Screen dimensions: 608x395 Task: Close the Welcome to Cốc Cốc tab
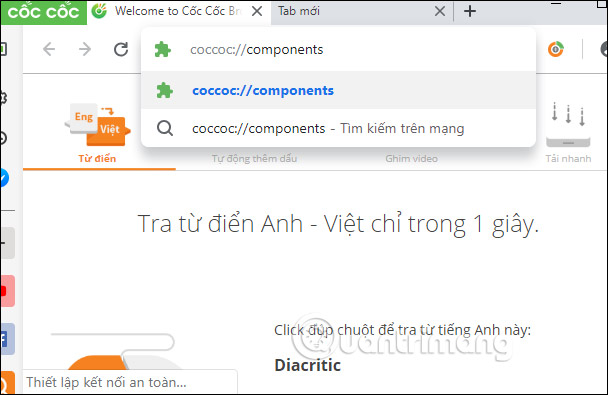click(257, 12)
